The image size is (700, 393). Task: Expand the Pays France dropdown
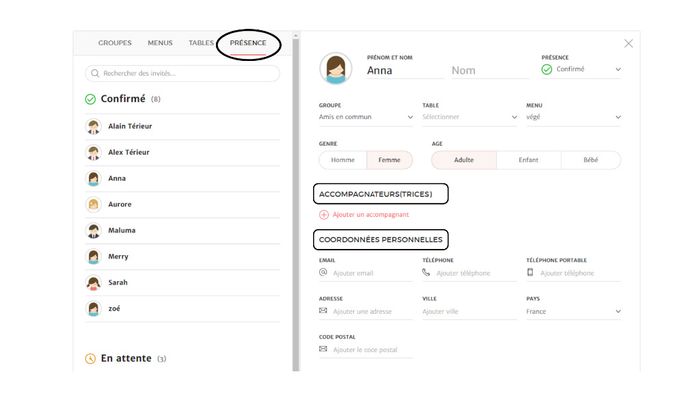574,312
